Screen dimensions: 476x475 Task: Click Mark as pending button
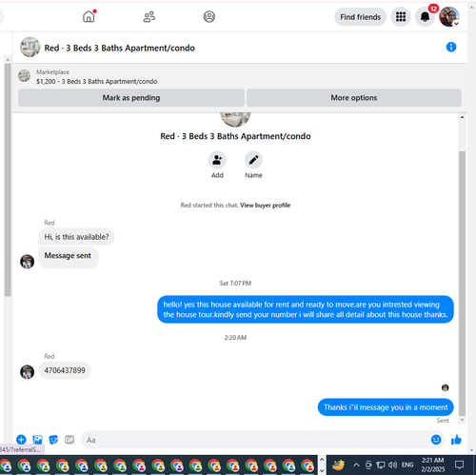(x=131, y=98)
